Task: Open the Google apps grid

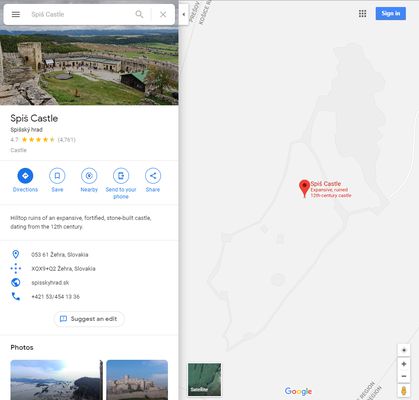Action: (362, 14)
